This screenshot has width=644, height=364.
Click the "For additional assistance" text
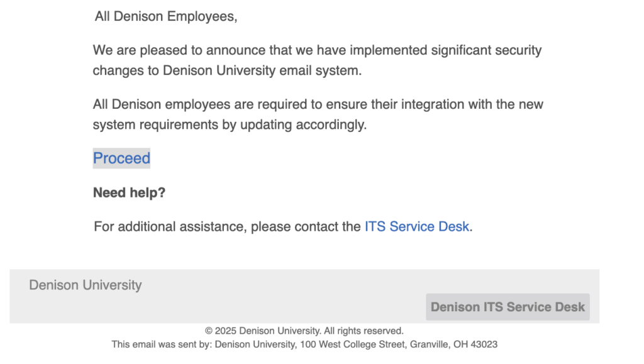pyautogui.click(x=170, y=226)
